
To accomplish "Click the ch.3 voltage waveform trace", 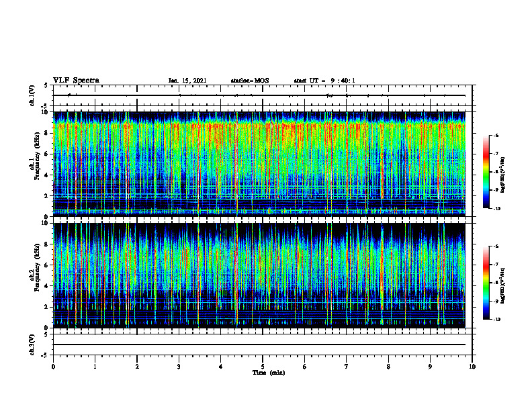I will (259, 345).
